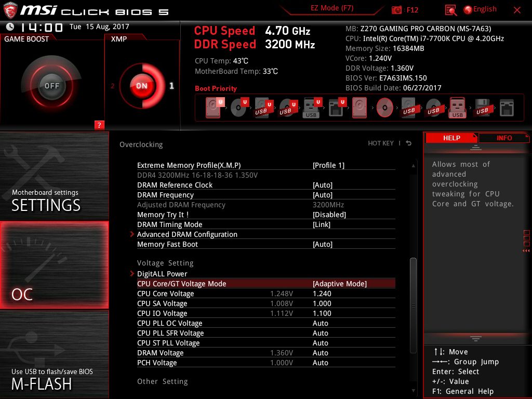The image size is (532, 399).
Task: Select the highlighted legacy CD/DVD boot icon
Action: (x=385, y=108)
